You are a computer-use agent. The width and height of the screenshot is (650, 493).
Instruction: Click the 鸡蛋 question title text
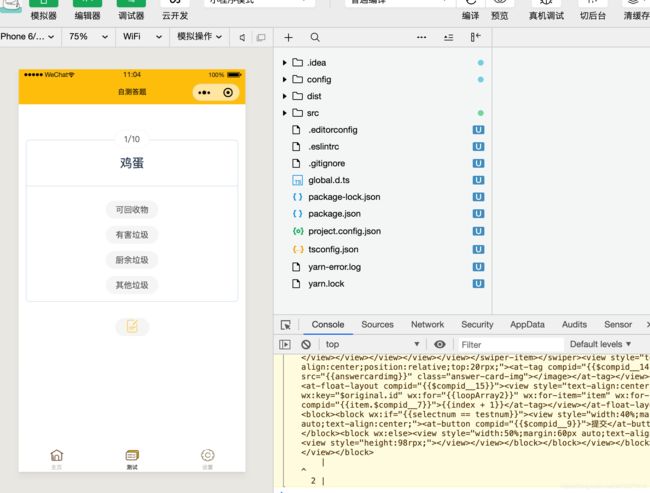[132, 163]
